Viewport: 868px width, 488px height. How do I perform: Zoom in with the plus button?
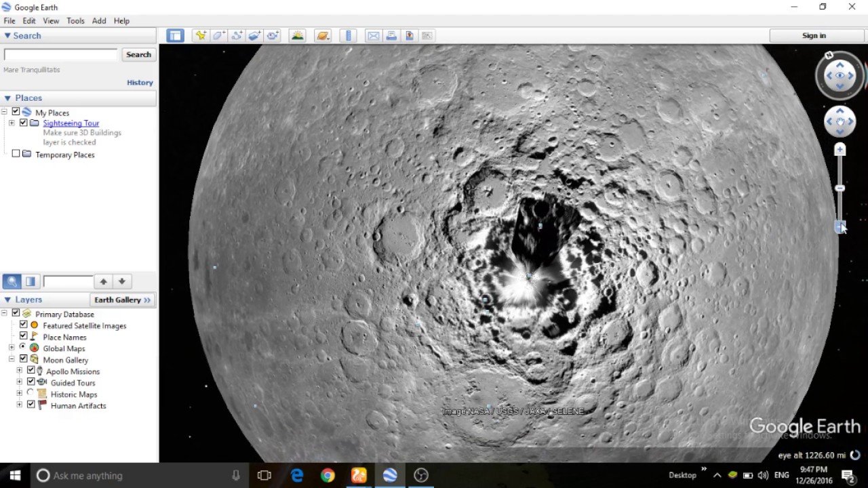tap(840, 149)
